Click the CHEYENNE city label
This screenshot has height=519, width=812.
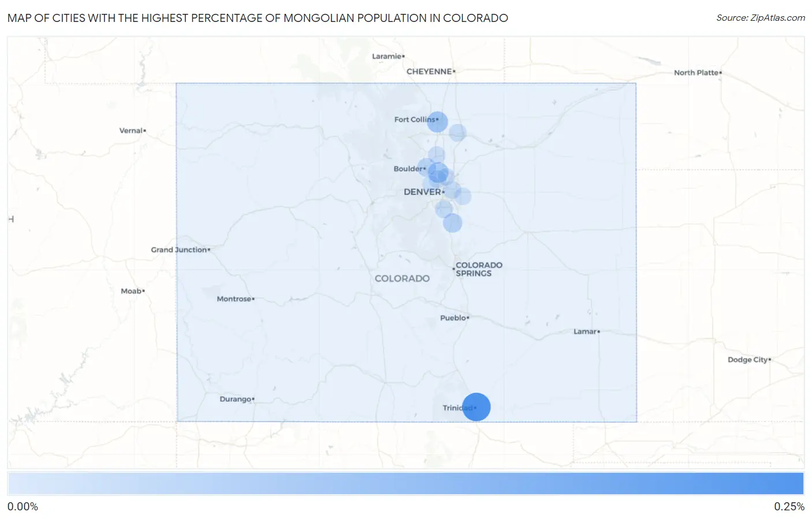pyautogui.click(x=429, y=72)
